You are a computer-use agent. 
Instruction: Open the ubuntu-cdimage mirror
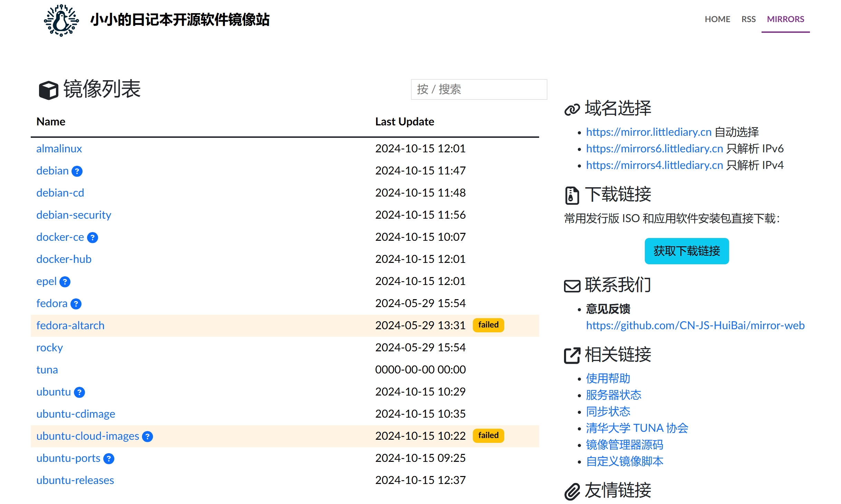(76, 414)
